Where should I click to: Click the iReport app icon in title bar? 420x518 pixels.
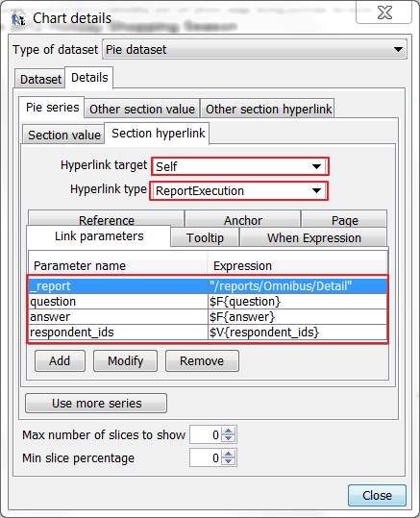18,18
